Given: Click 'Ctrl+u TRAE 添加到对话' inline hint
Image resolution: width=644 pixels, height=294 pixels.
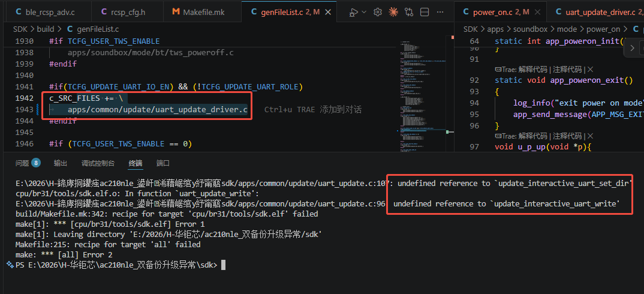Looking at the screenshot, I should point(313,110).
